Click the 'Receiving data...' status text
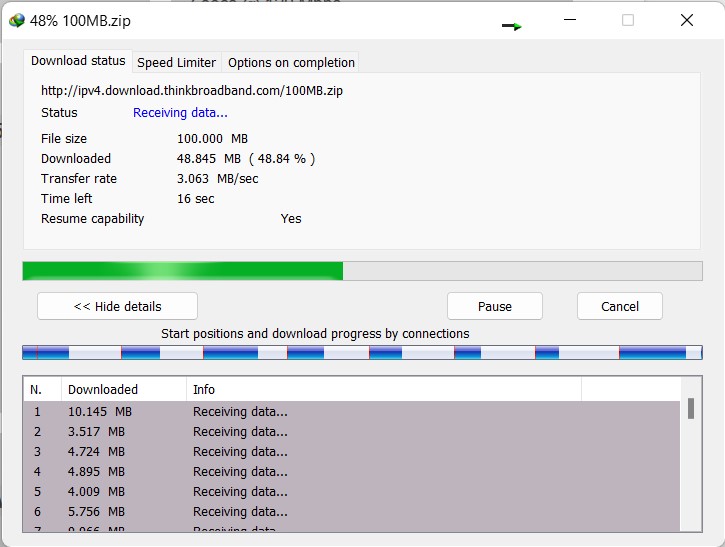The image size is (725, 547). pyautogui.click(x=180, y=113)
